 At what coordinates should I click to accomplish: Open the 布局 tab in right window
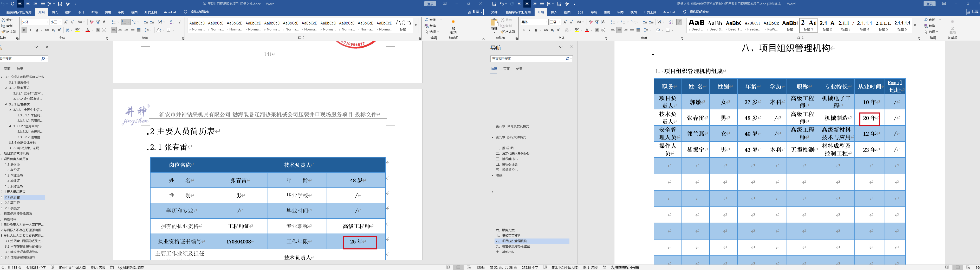(x=594, y=12)
